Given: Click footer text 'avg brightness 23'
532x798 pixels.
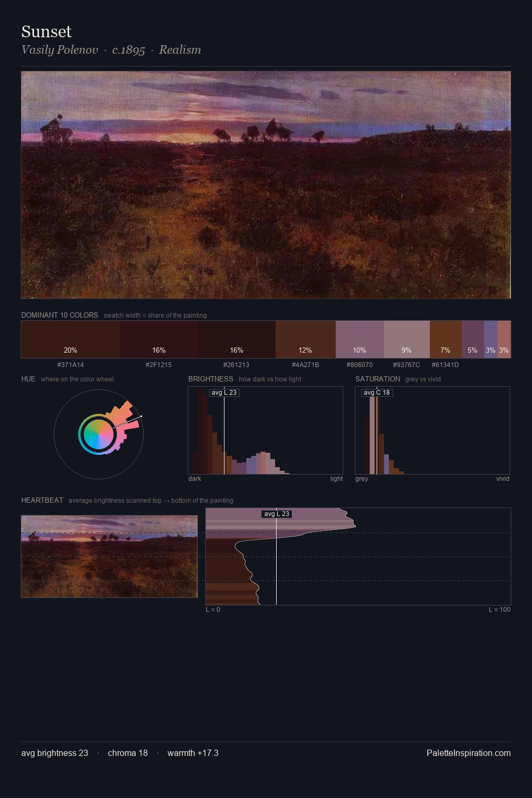Looking at the screenshot, I should [x=55, y=753].
